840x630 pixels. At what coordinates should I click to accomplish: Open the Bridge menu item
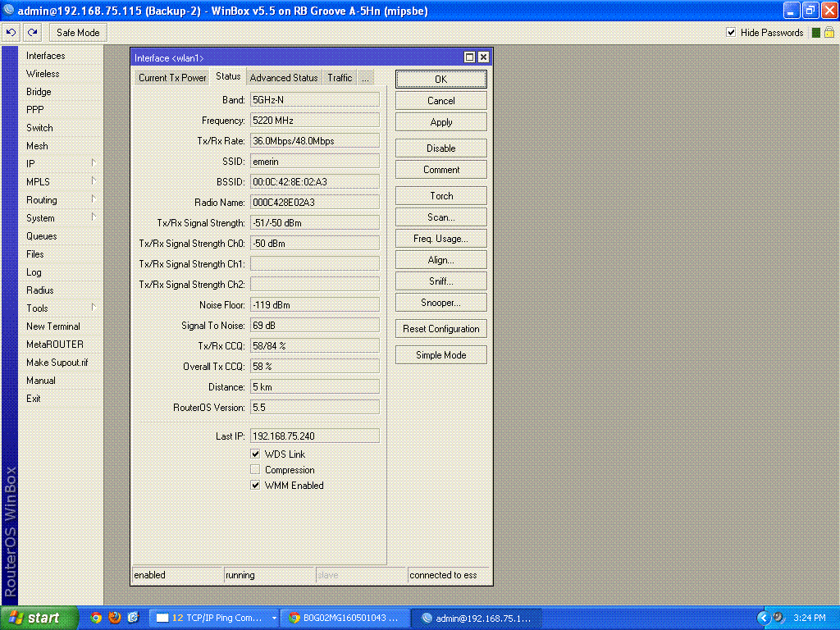39,92
